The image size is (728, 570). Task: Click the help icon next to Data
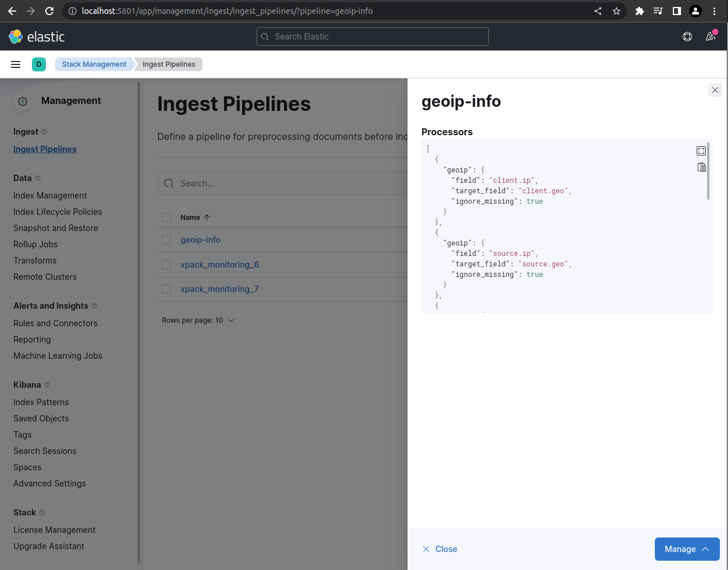coord(38,178)
